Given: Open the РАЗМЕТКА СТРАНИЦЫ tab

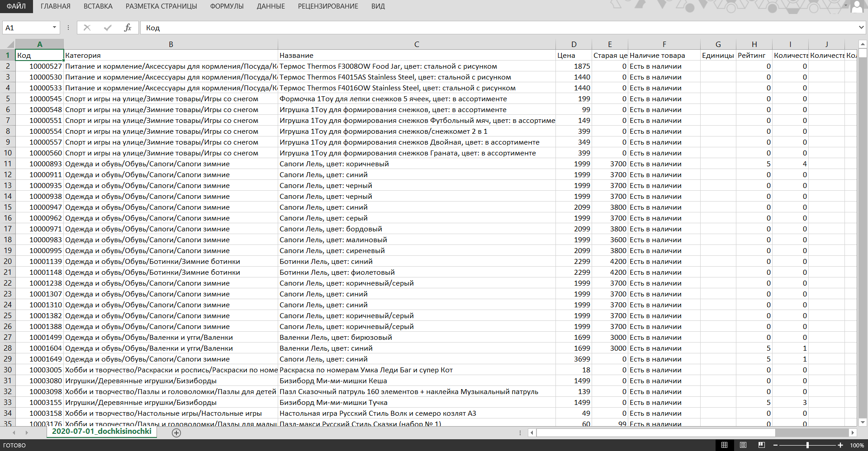Looking at the screenshot, I should pos(161,6).
